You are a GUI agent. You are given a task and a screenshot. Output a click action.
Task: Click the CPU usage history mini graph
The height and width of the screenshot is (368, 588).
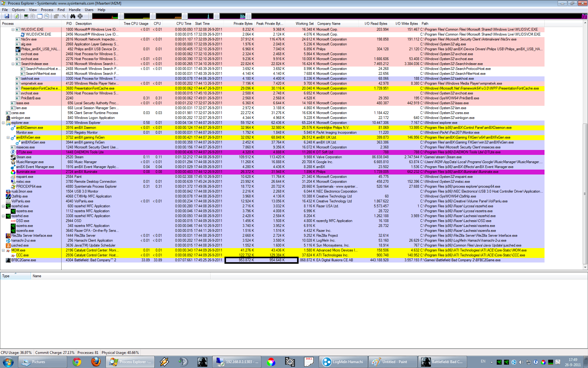pos(105,16)
